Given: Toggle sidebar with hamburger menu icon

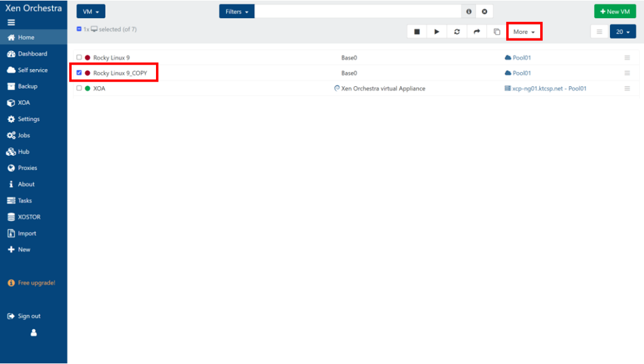Looking at the screenshot, I should coord(11,23).
